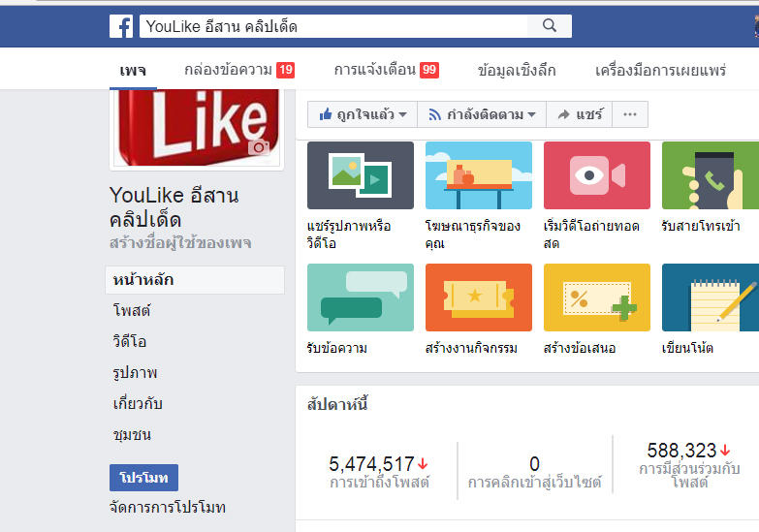Viewport: 759px width, 532px height.
Task: Click the เขียนโน้ต label
Action: point(687,348)
